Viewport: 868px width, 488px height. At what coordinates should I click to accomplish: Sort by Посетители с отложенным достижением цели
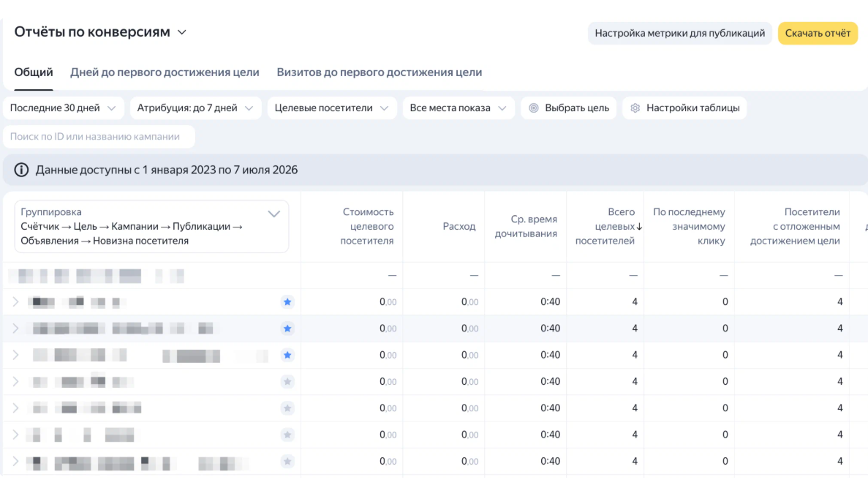[795, 227]
